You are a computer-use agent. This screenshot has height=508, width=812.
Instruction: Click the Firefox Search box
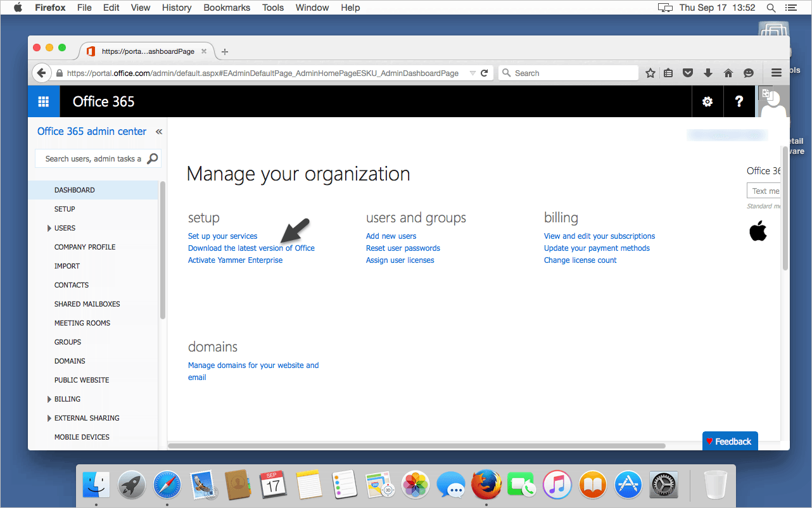pyautogui.click(x=569, y=73)
